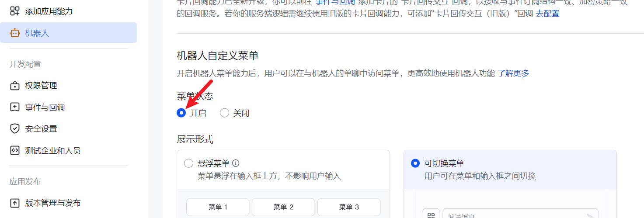Click the 安全设置 shield icon

(15, 129)
